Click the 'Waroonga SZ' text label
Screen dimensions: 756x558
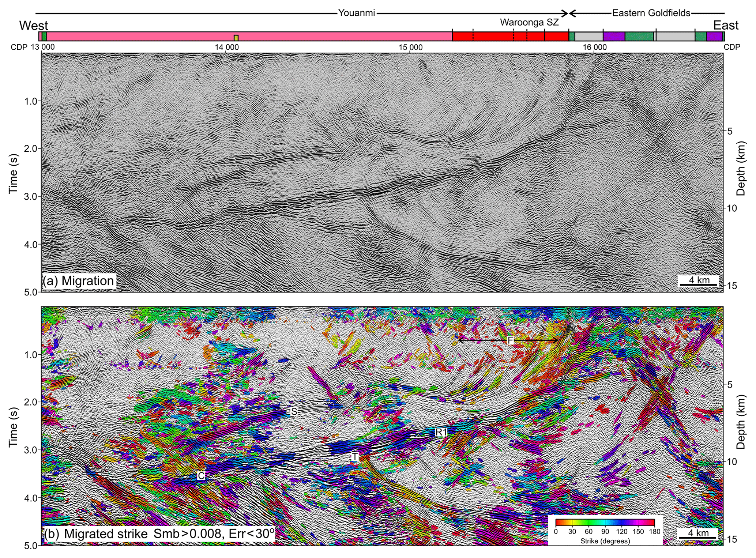coord(529,22)
